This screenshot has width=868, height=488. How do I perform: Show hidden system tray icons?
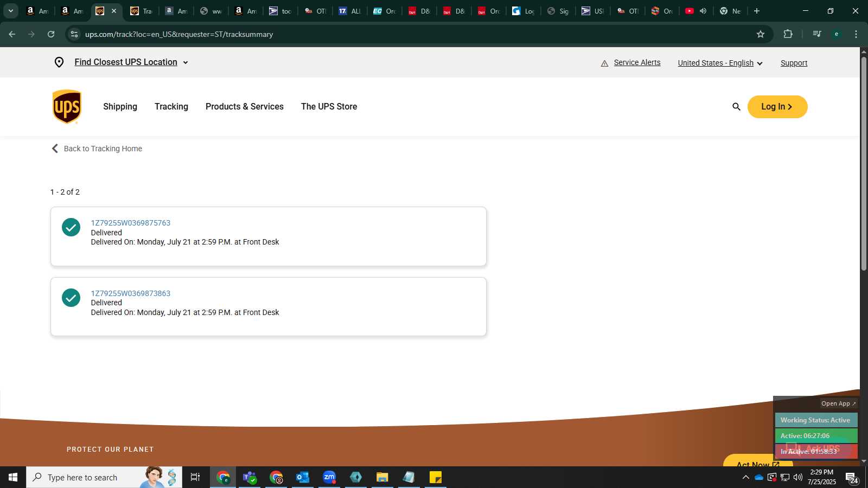745,477
